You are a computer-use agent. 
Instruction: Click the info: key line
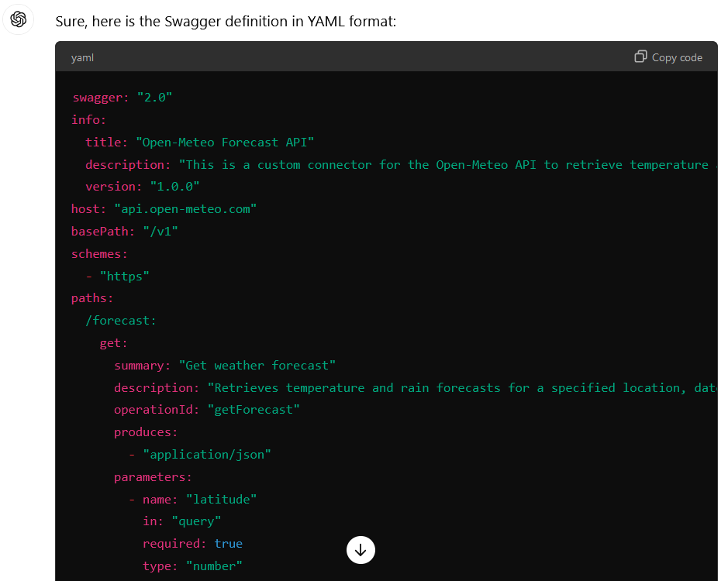[88, 120]
